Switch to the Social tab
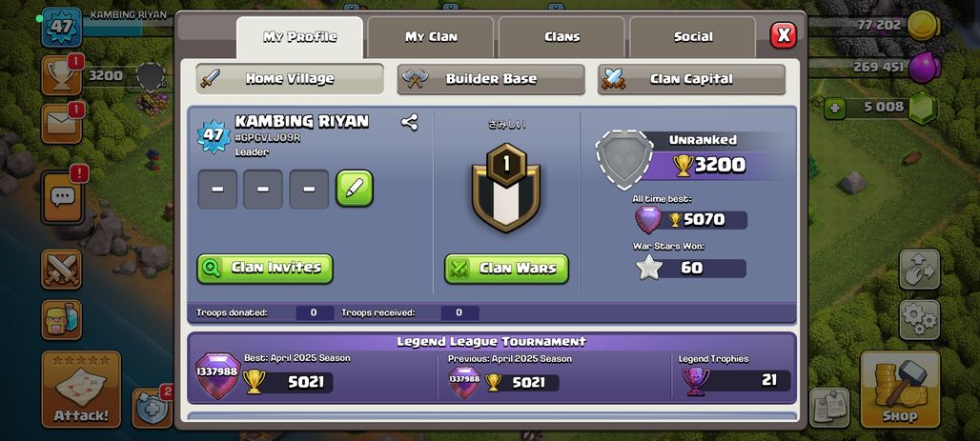The height and width of the screenshot is (441, 980). click(693, 37)
